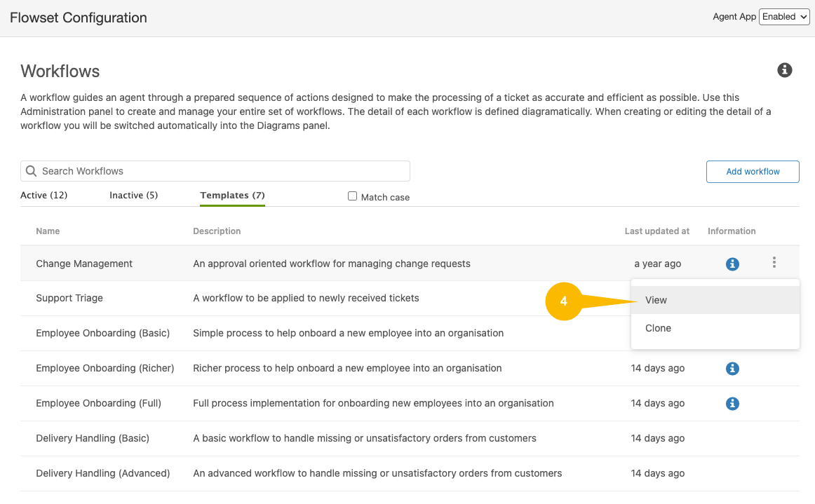Click the Employee Onboarding (Full) description
815x504 pixels.
tap(373, 404)
